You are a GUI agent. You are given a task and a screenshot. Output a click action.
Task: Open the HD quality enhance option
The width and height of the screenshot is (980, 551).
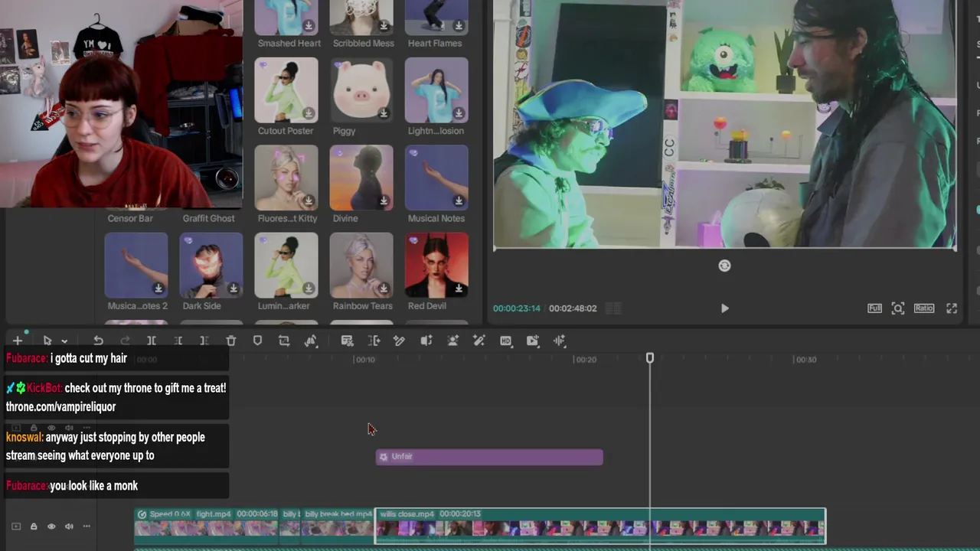tap(506, 341)
